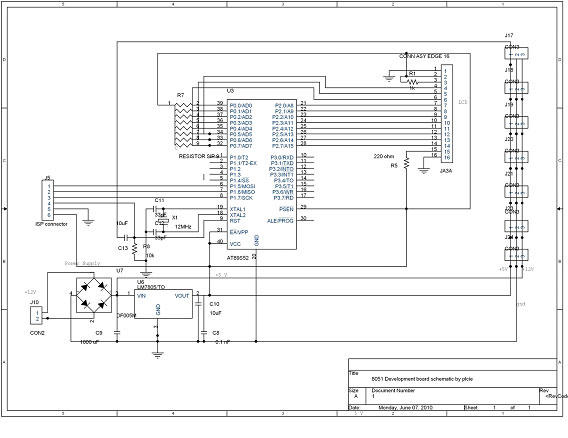Select the R7 resistor network zigzag symbol
This screenshot has height=438, width=568.
click(183, 125)
